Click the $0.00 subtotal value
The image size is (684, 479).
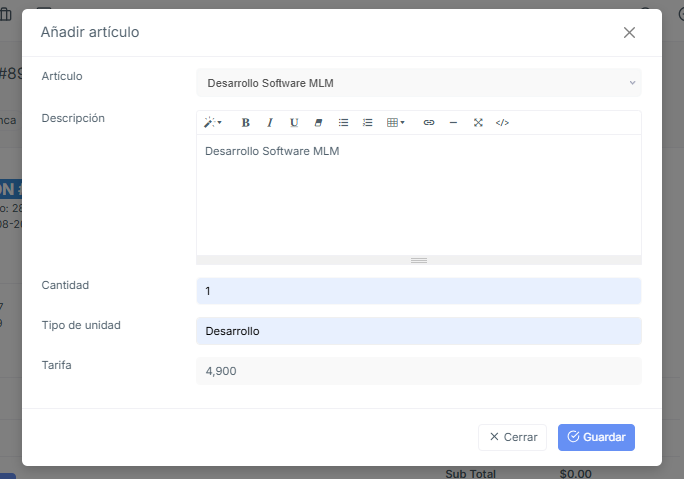[x=575, y=474]
